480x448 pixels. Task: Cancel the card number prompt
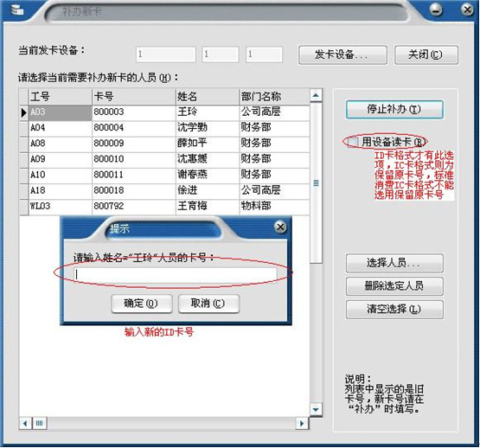(x=208, y=304)
